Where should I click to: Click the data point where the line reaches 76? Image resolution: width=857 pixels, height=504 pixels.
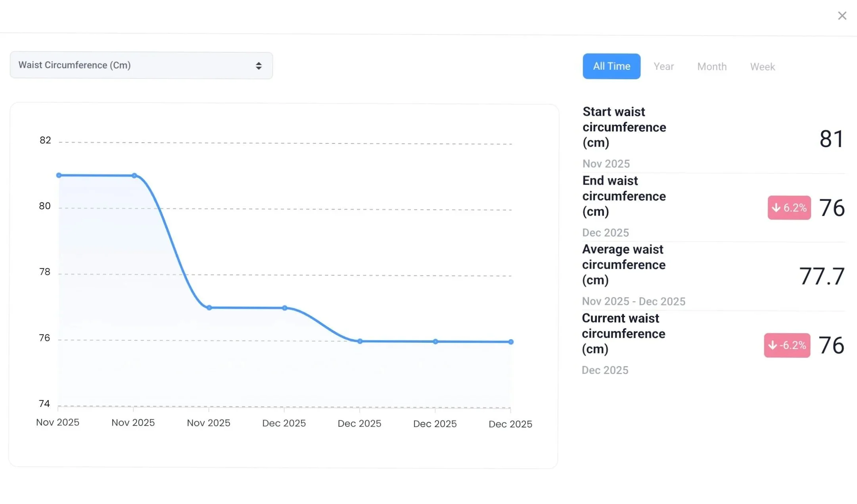coord(360,341)
